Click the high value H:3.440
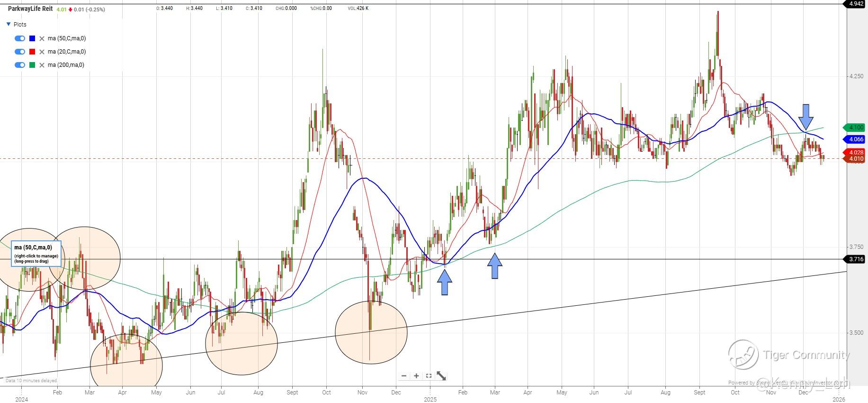Screen dimensions: 868x403 pos(194,9)
